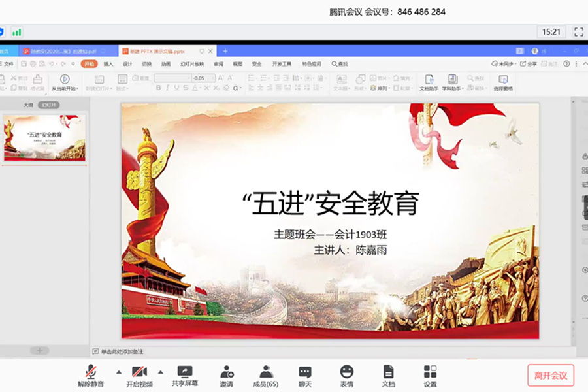Turn on camera with 开启视频
Viewport: 588px width, 392px height.
[139, 376]
